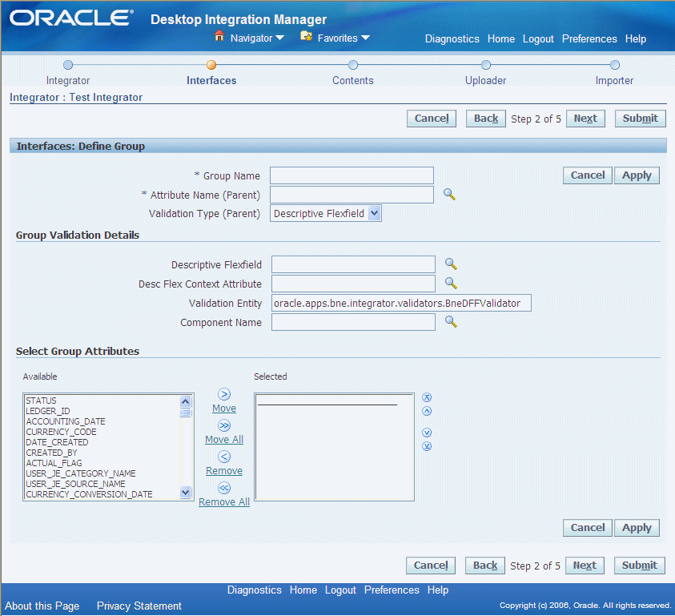Image resolution: width=675 pixels, height=616 pixels.
Task: Click Cancel beside Group Name field
Action: pyautogui.click(x=588, y=175)
